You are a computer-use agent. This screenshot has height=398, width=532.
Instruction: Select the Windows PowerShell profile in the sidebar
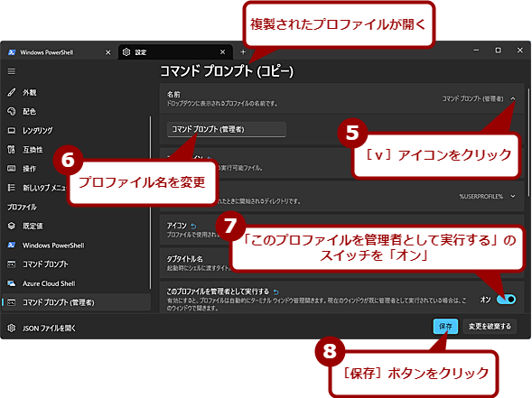77,245
